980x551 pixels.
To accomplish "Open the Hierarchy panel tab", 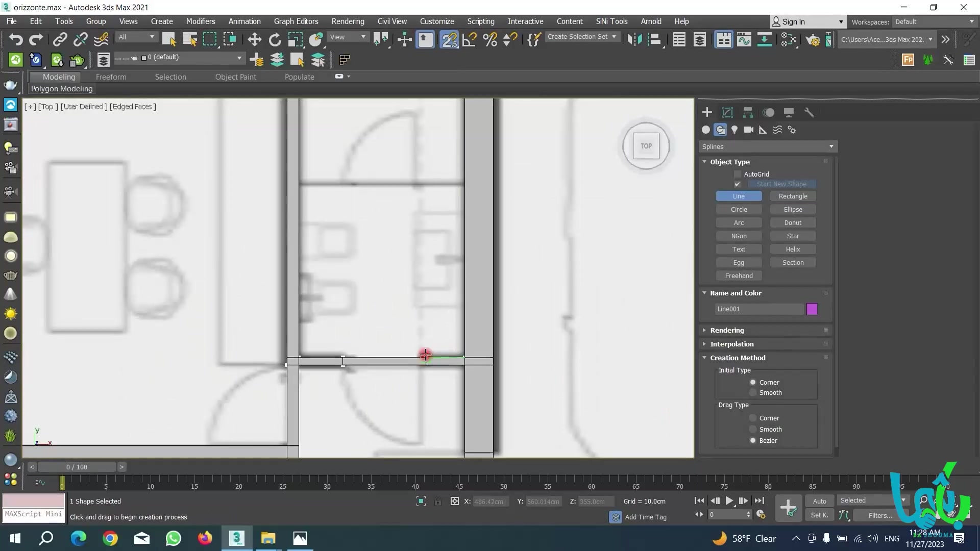I will [x=748, y=112].
